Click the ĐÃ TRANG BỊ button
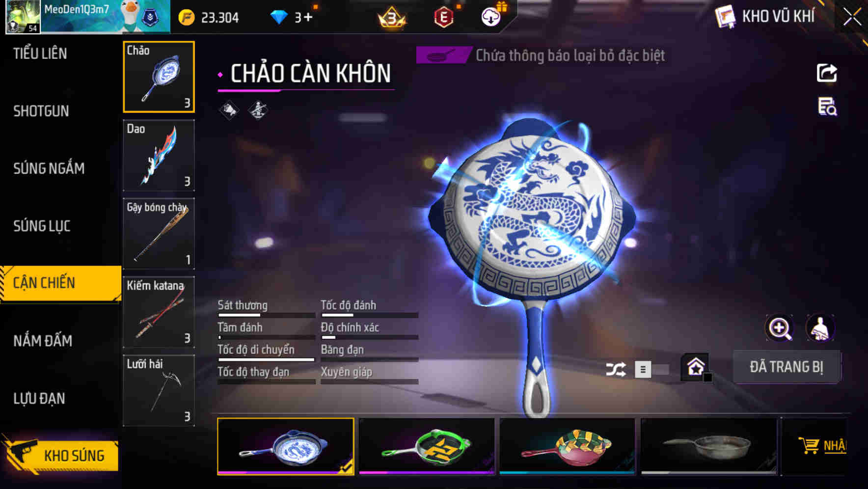 point(787,367)
